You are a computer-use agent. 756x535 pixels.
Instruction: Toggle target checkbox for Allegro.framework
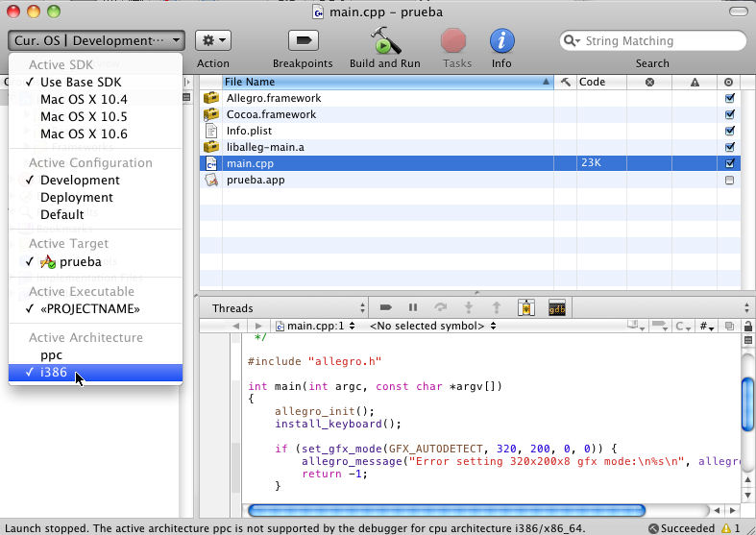(729, 98)
